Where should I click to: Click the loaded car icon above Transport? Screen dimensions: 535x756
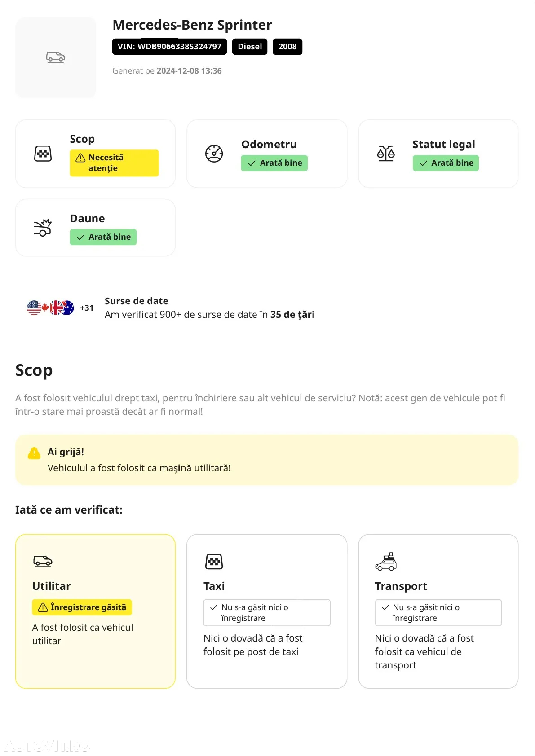point(386,562)
